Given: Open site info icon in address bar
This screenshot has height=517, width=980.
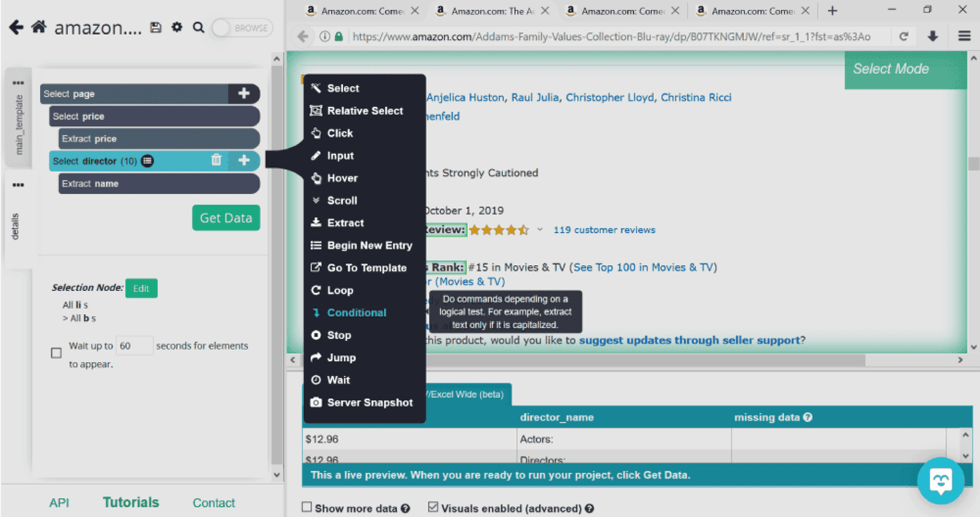Looking at the screenshot, I should [325, 36].
